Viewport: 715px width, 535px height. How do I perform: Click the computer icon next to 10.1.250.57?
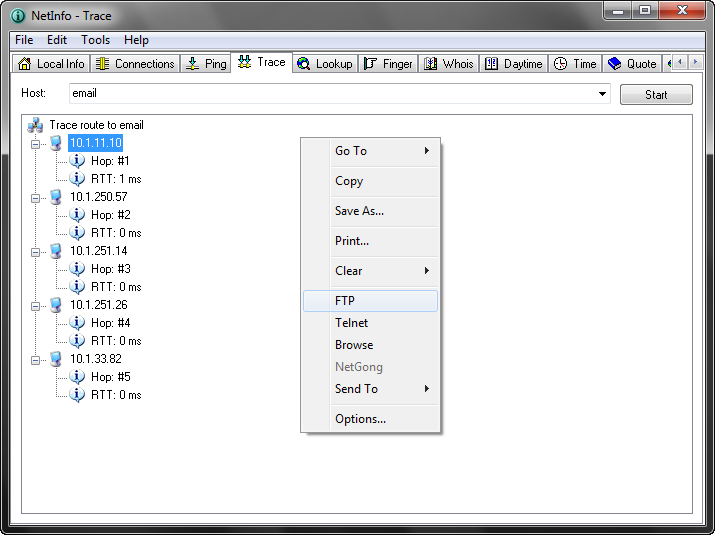pyautogui.click(x=57, y=197)
